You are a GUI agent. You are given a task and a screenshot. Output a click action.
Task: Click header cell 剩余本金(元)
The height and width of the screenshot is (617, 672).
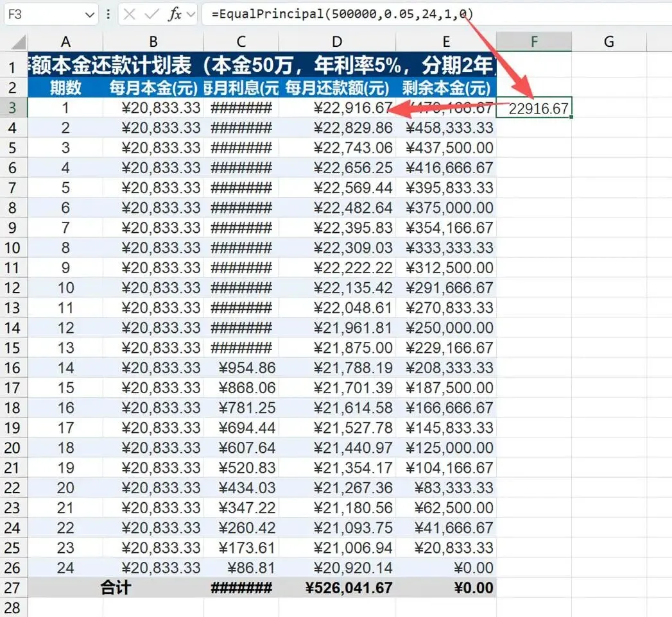(445, 88)
